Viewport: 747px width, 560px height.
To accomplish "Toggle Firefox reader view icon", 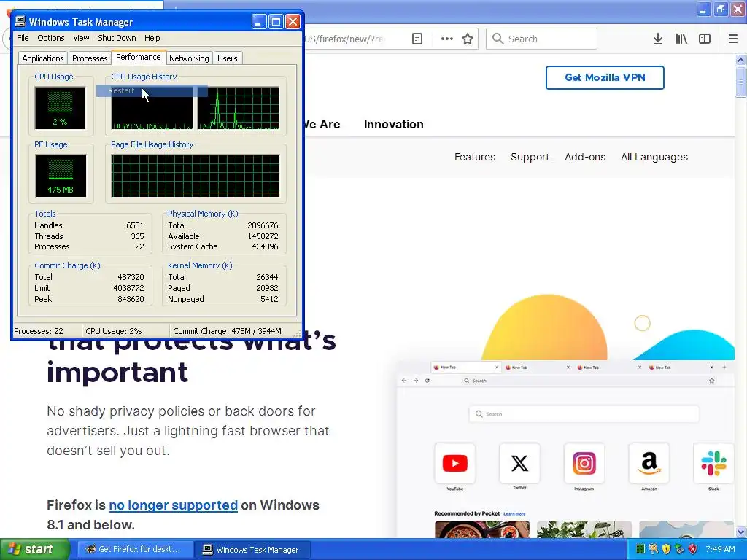I will [417, 39].
